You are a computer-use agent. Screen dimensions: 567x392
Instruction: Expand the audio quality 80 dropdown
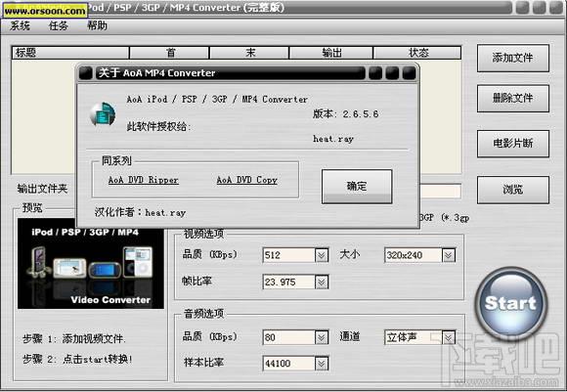tap(322, 338)
